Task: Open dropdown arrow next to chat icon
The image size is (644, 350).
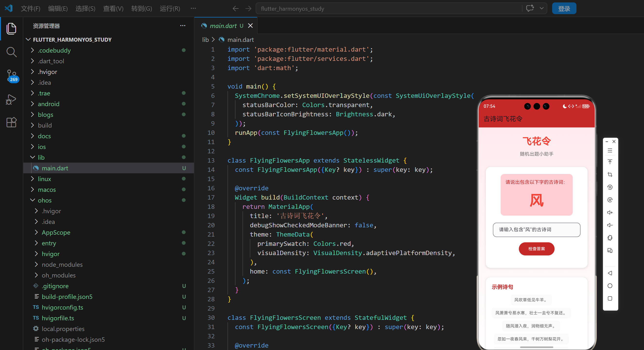Action: coord(541,8)
